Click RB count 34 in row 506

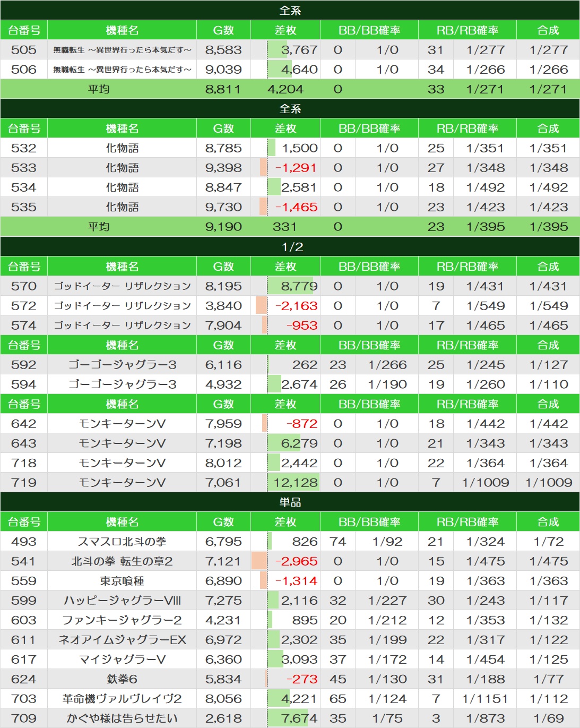[x=436, y=70]
